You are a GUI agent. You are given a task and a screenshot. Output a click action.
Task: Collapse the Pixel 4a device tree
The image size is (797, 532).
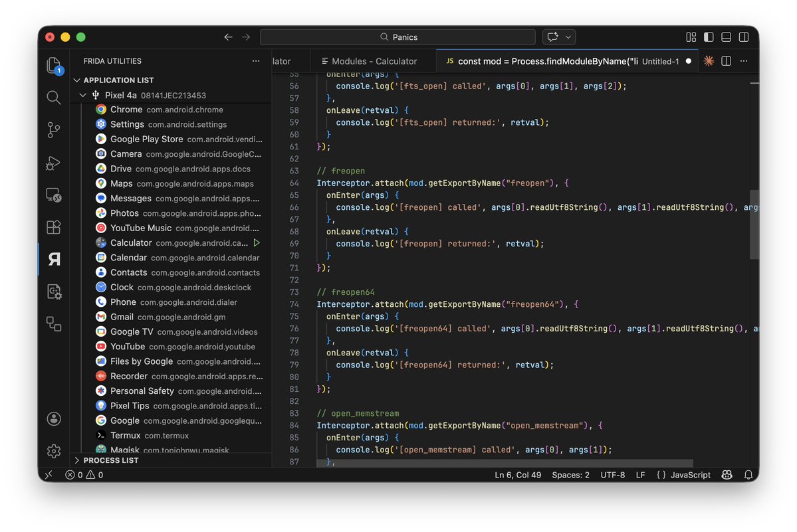click(x=82, y=94)
